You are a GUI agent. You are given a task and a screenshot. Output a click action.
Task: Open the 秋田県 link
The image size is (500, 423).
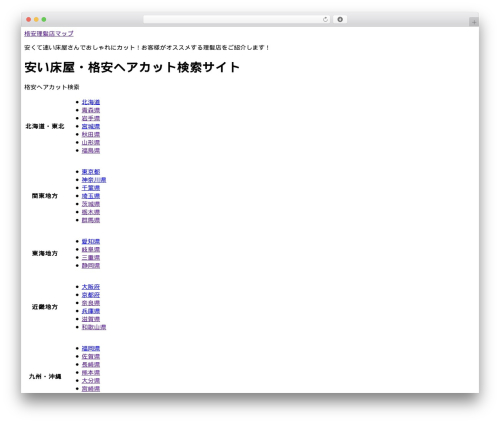pyautogui.click(x=91, y=134)
